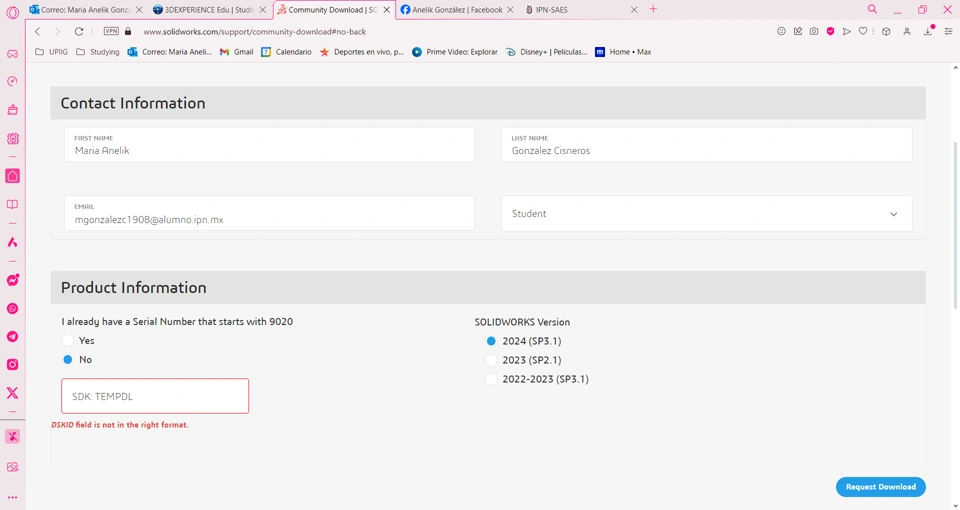
Task: Open Telegram in the sidebar
Action: pos(12,337)
